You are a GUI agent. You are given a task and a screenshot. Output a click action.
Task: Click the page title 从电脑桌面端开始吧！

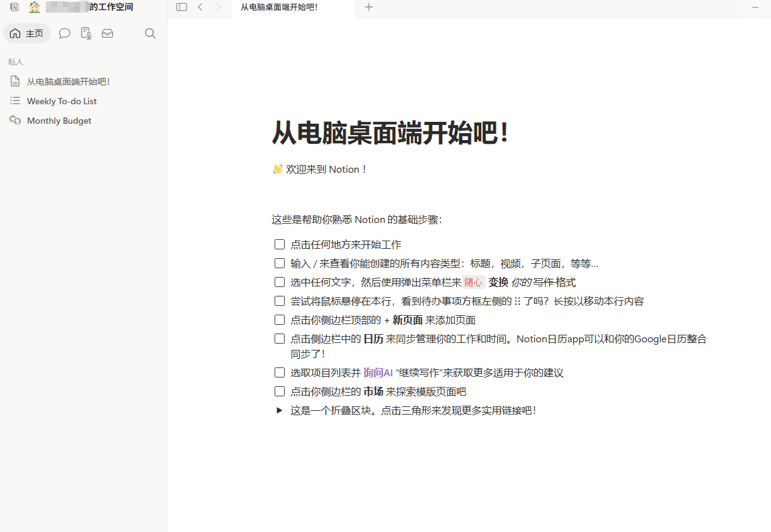[390, 134]
